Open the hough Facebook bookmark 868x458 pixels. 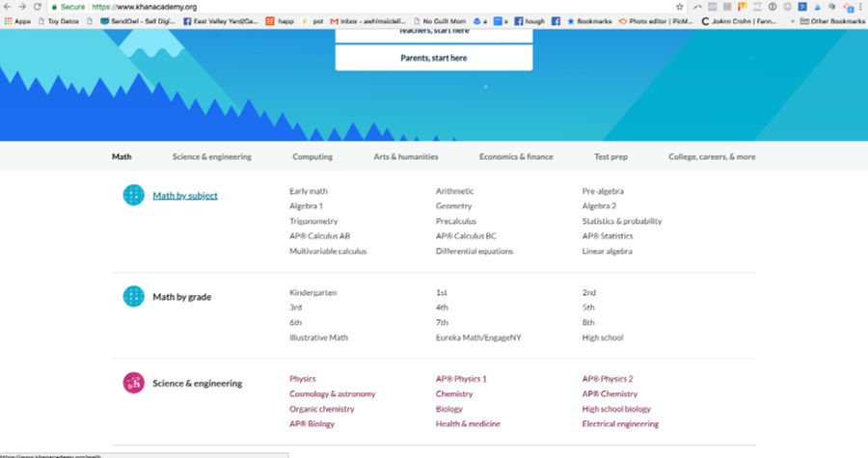(x=529, y=21)
